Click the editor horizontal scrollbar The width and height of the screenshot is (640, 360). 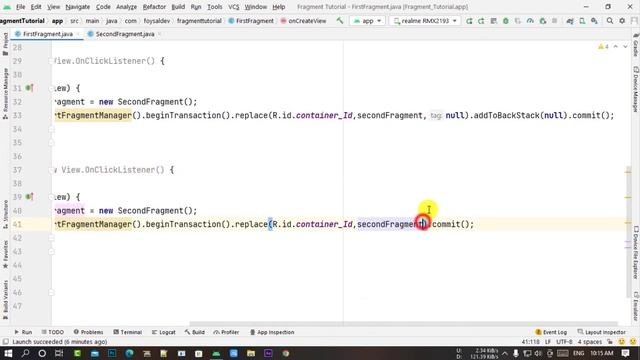403,324
